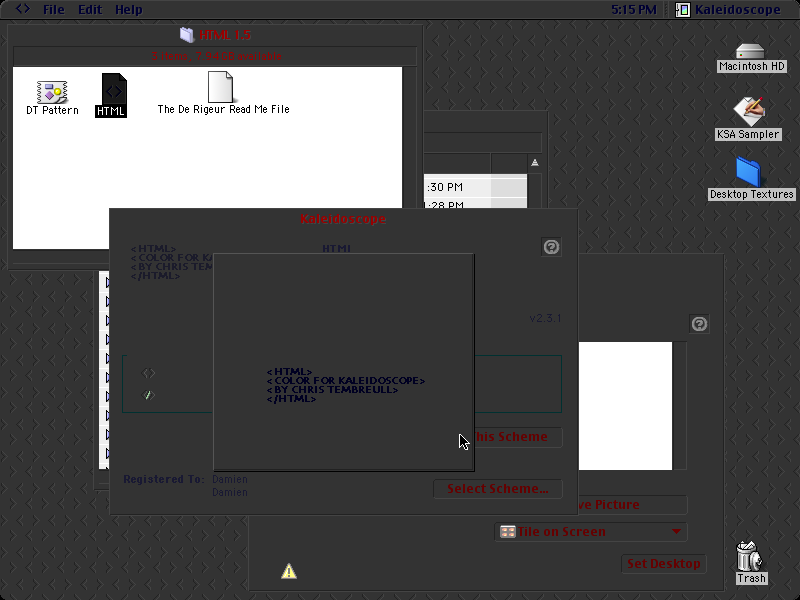Viewport: 800px width, 600px height.
Task: Click the v2.3.1 version text
Action: pos(545,318)
